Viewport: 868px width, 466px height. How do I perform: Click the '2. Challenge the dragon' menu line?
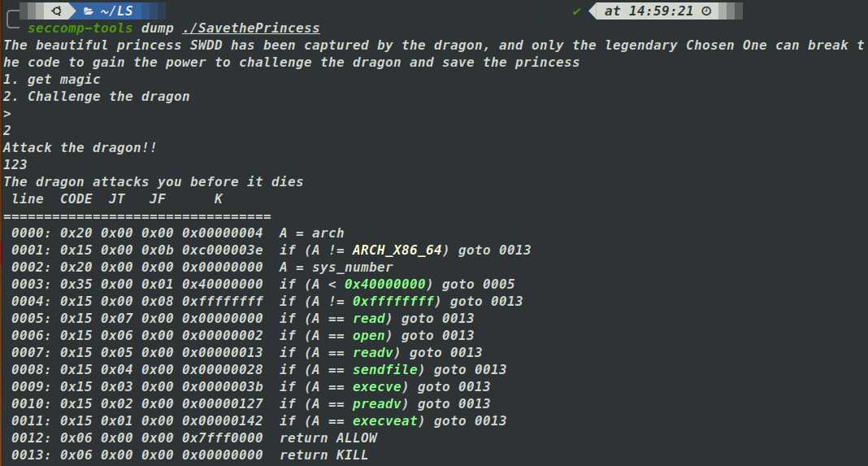click(x=96, y=96)
